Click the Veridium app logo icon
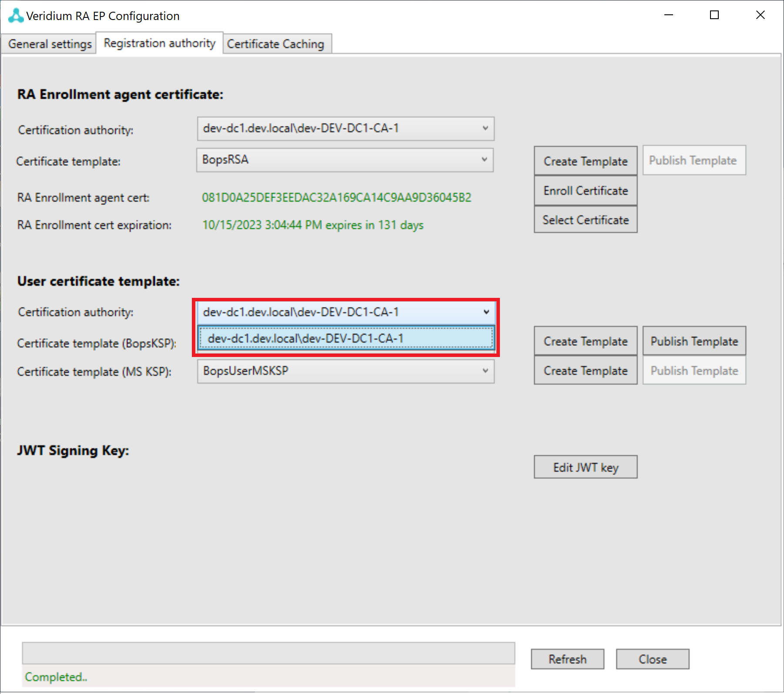The height and width of the screenshot is (694, 784). tap(16, 16)
